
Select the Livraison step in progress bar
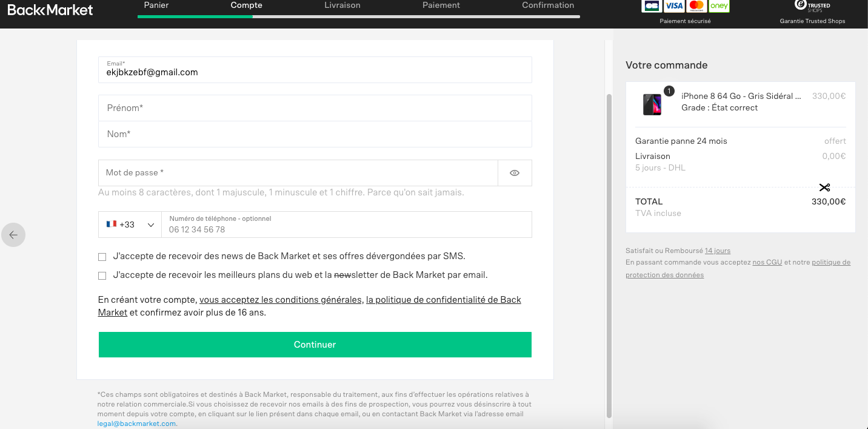[x=342, y=5]
